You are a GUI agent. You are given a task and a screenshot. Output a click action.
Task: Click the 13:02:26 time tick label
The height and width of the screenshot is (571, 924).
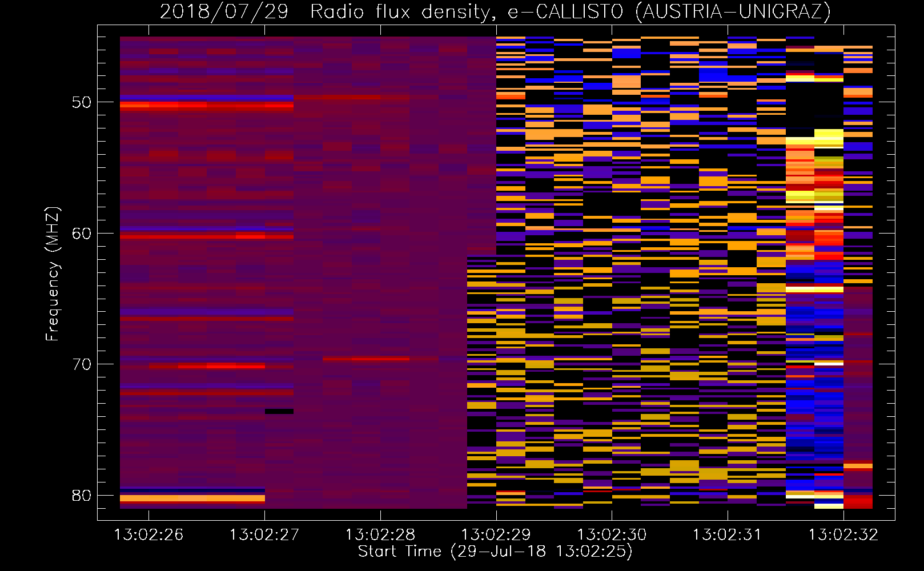[148, 534]
